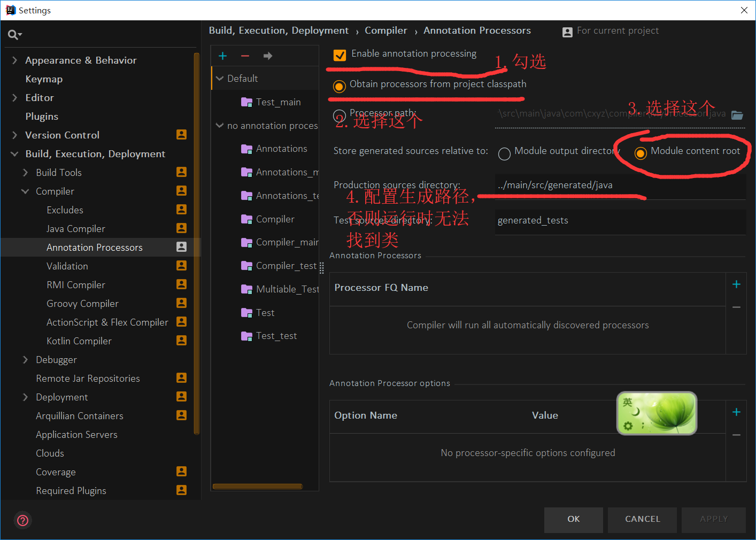Open the Keymap settings page

tap(44, 79)
